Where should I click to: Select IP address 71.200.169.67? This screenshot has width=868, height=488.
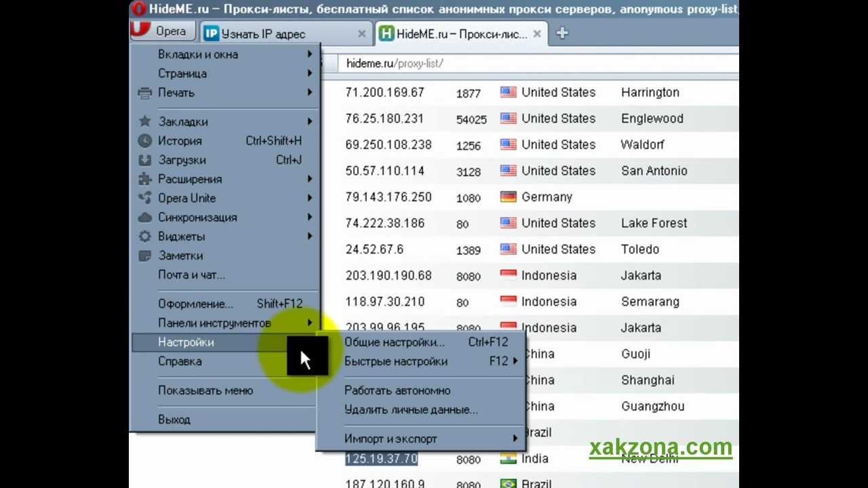(384, 92)
